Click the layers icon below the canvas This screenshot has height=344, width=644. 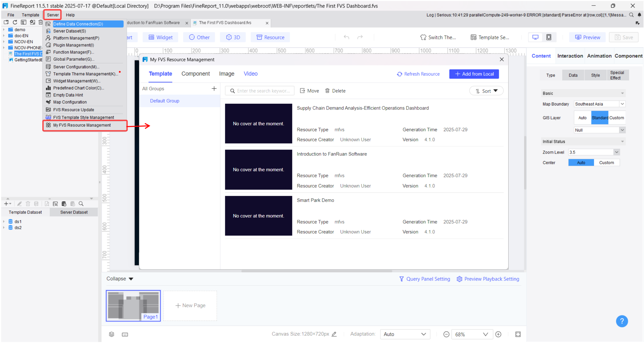(111, 334)
